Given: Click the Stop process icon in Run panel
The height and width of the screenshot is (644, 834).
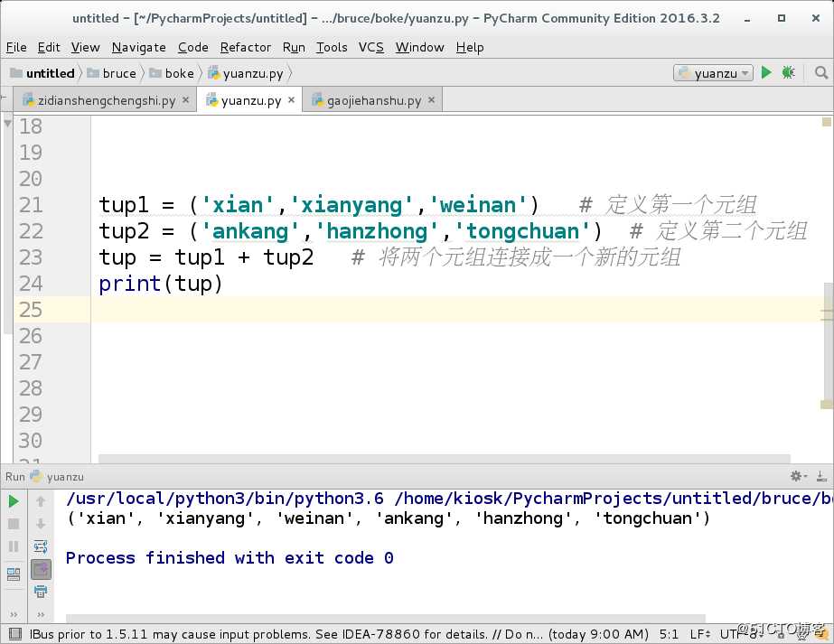Looking at the screenshot, I should pyautogui.click(x=14, y=524).
